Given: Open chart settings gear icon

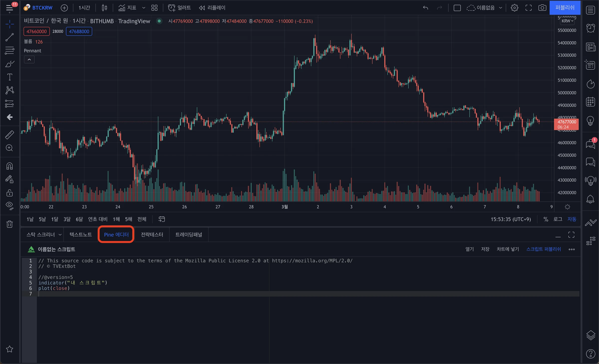Looking at the screenshot, I should coord(514,8).
